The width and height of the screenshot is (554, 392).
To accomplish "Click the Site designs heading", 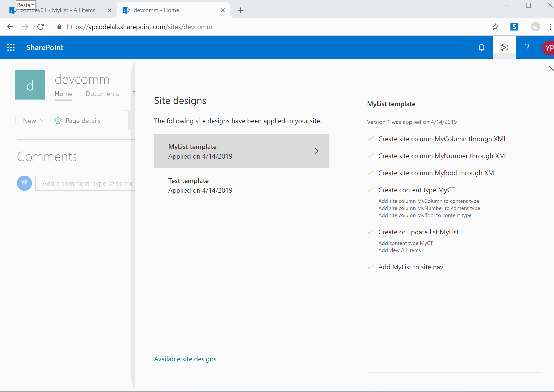I will pos(180,101).
